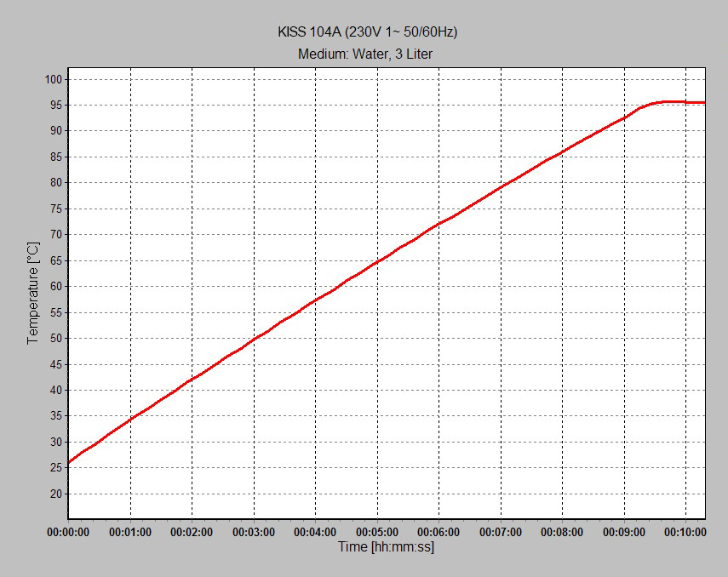Image resolution: width=728 pixels, height=577 pixels.
Task: Click the '100' temperature tick label
Action: 53,79
